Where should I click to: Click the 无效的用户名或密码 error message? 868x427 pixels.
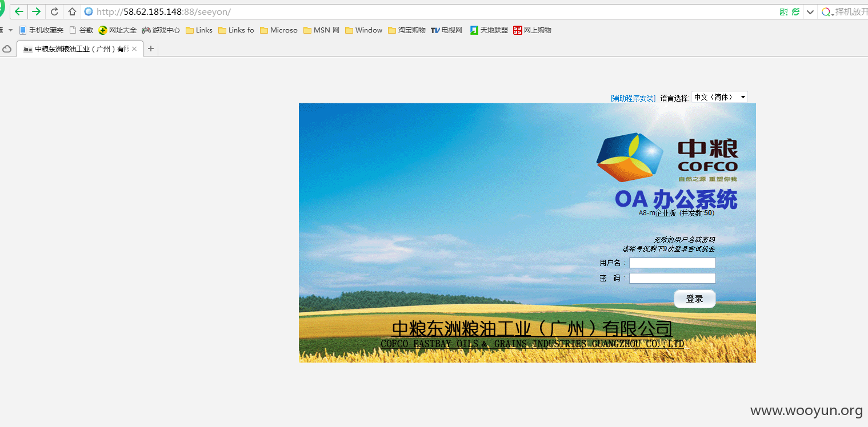pyautogui.click(x=684, y=240)
